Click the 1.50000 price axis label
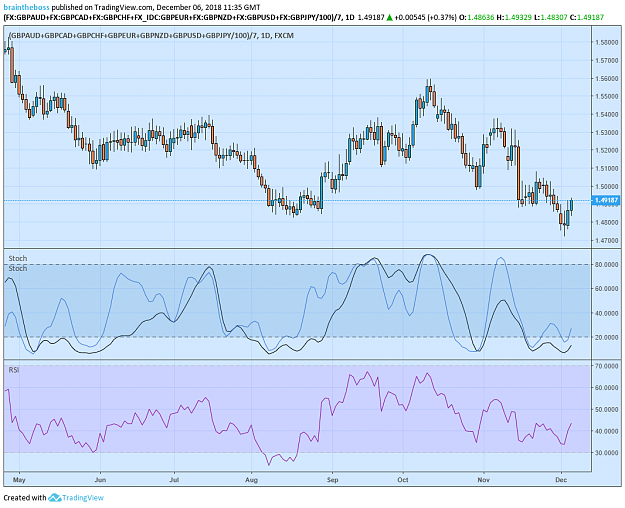The image size is (625, 508). 607,187
